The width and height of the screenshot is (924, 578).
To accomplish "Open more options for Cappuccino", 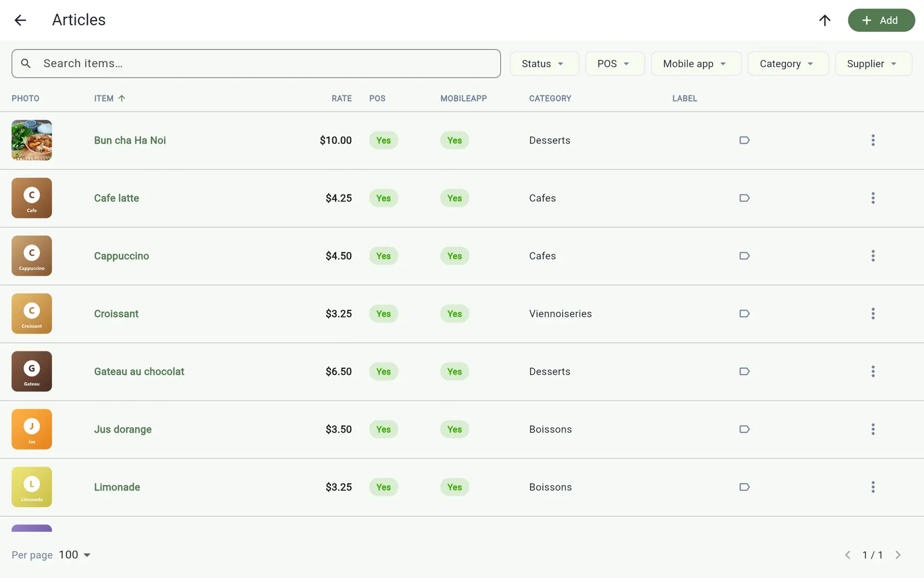I will pyautogui.click(x=873, y=256).
